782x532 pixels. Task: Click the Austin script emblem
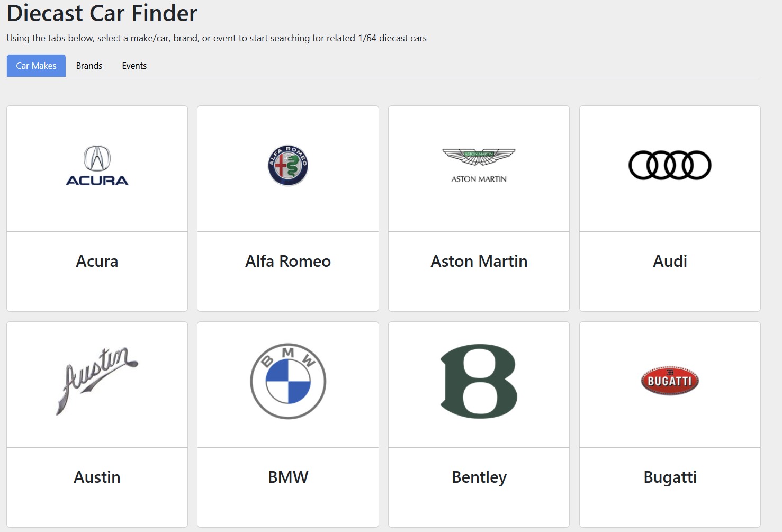tap(97, 381)
